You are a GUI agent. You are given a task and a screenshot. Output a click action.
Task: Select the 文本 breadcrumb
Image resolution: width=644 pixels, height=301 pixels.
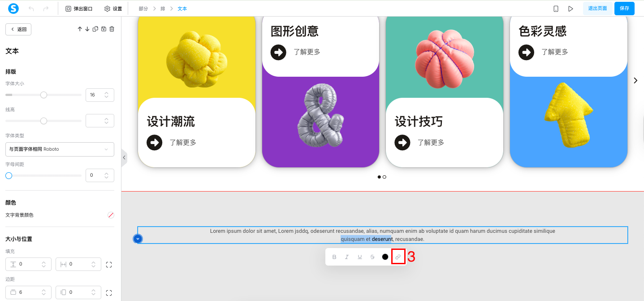pyautogui.click(x=182, y=9)
